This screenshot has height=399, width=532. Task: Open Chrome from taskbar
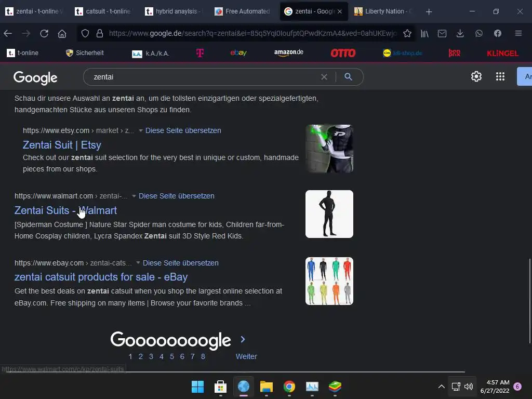pyautogui.click(x=289, y=387)
